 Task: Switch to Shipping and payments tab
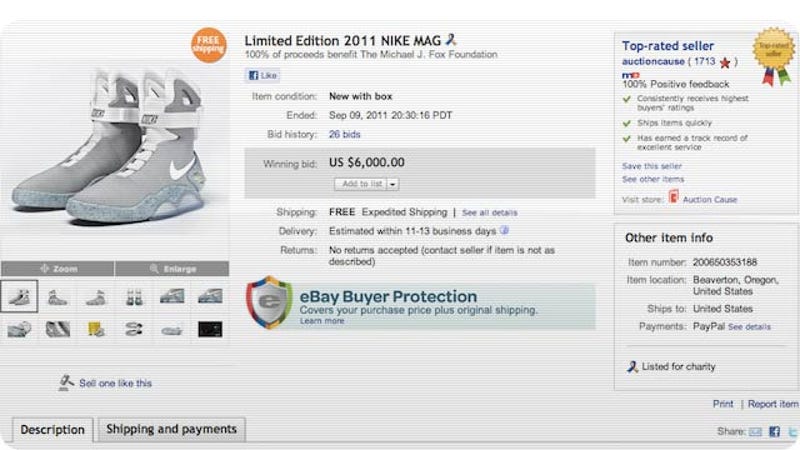tap(171, 429)
